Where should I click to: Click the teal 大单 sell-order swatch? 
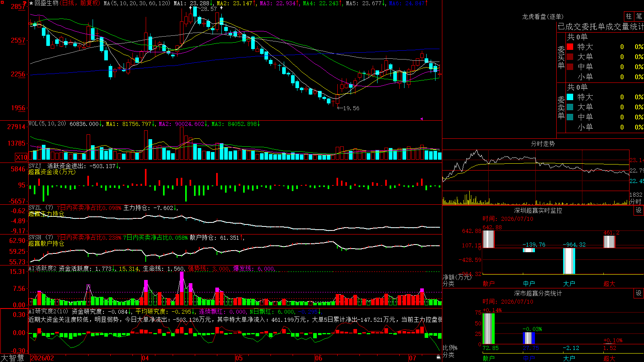[x=570, y=107]
